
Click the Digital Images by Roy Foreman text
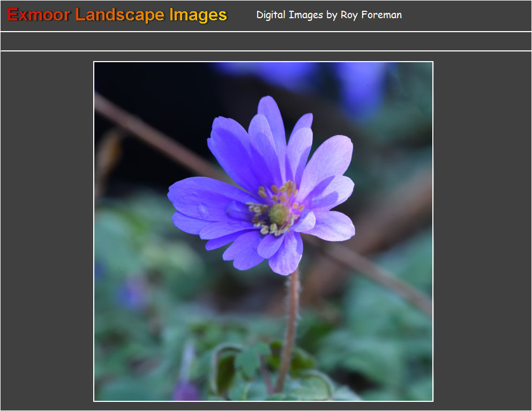coord(328,15)
